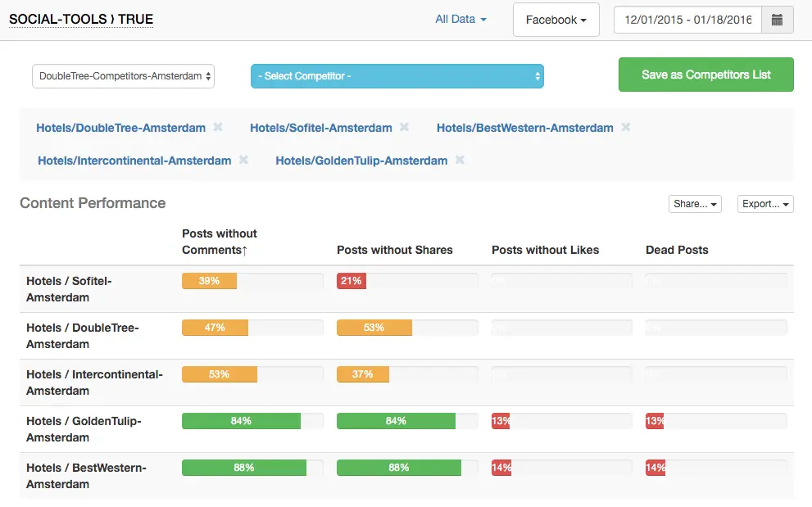The image size is (812, 507).
Task: Sort by Posts without Comments column
Action: 219,242
